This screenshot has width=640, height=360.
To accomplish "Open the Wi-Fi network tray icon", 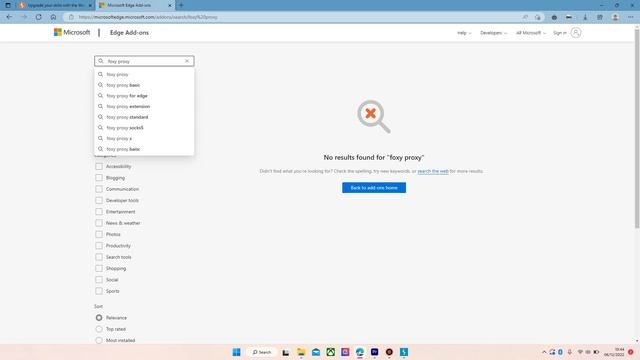I will coord(580,352).
